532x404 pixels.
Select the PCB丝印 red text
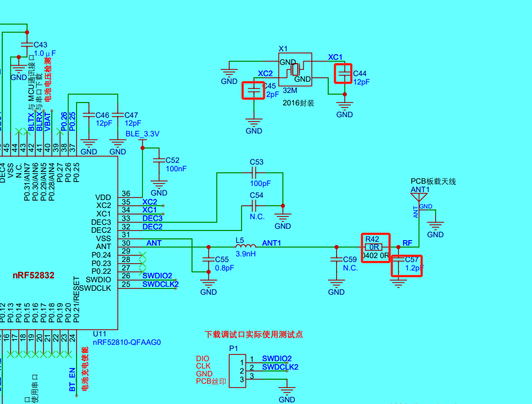(211, 381)
